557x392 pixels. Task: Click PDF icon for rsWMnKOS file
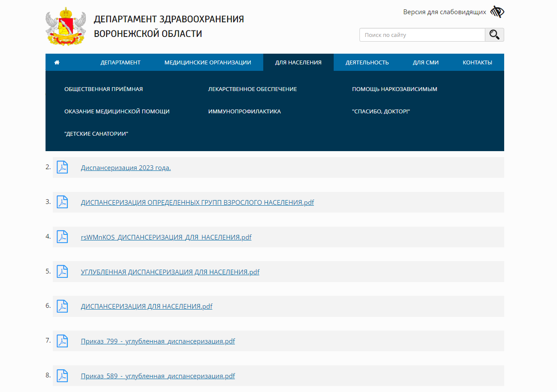63,237
